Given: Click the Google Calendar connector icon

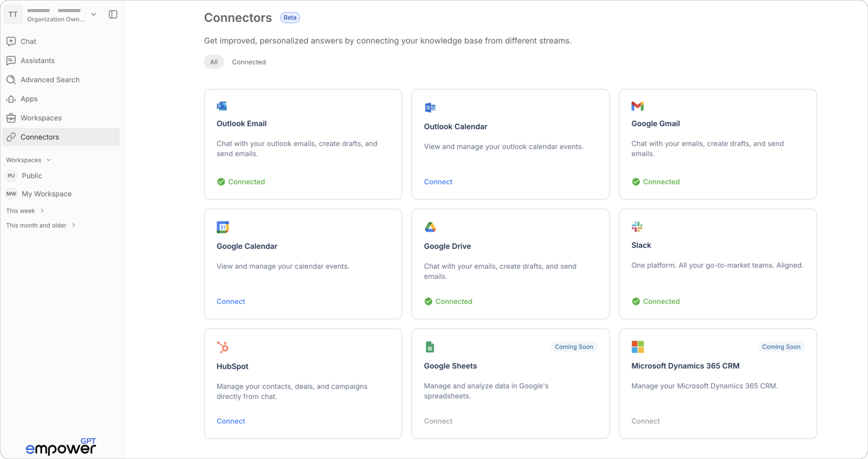Looking at the screenshot, I should point(223,227).
